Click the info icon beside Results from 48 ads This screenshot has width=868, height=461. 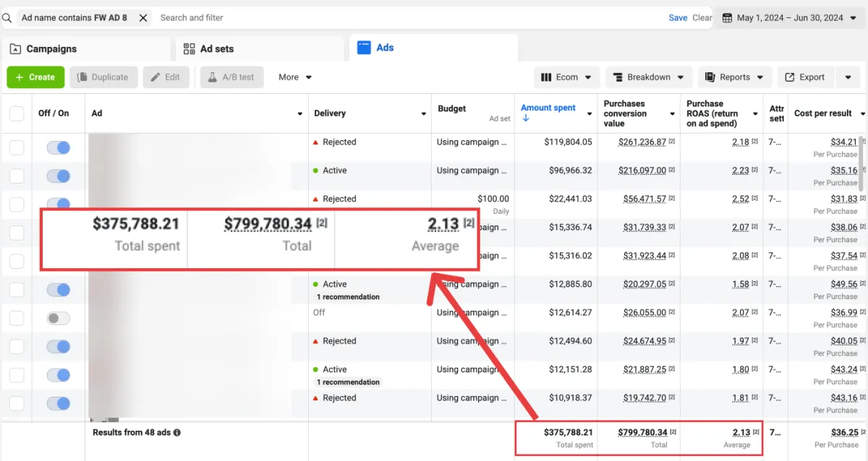pos(177,433)
